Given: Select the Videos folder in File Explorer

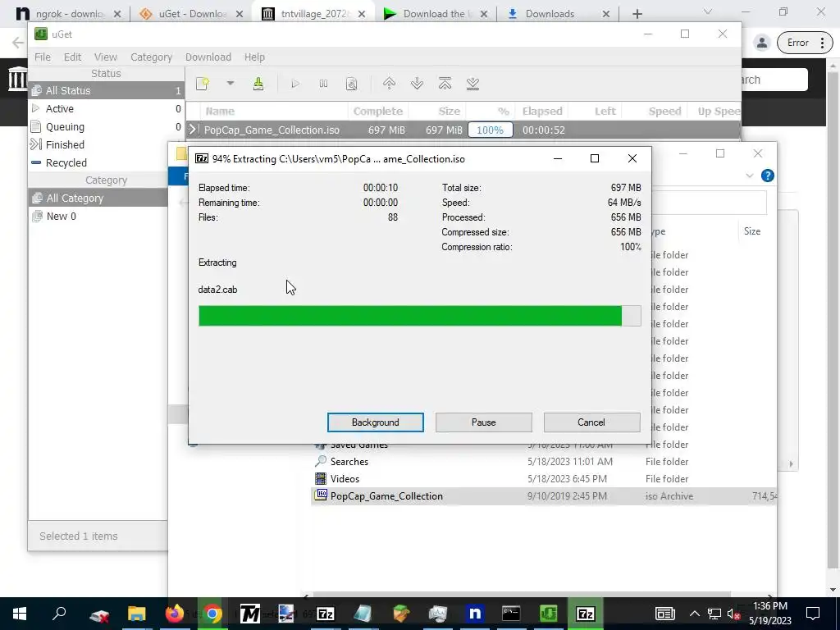Looking at the screenshot, I should click(345, 479).
